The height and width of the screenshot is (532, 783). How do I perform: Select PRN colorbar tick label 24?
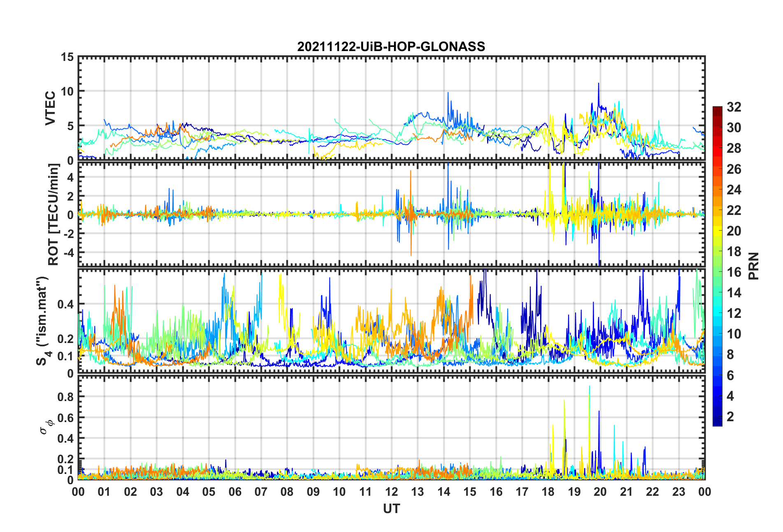[x=734, y=189]
